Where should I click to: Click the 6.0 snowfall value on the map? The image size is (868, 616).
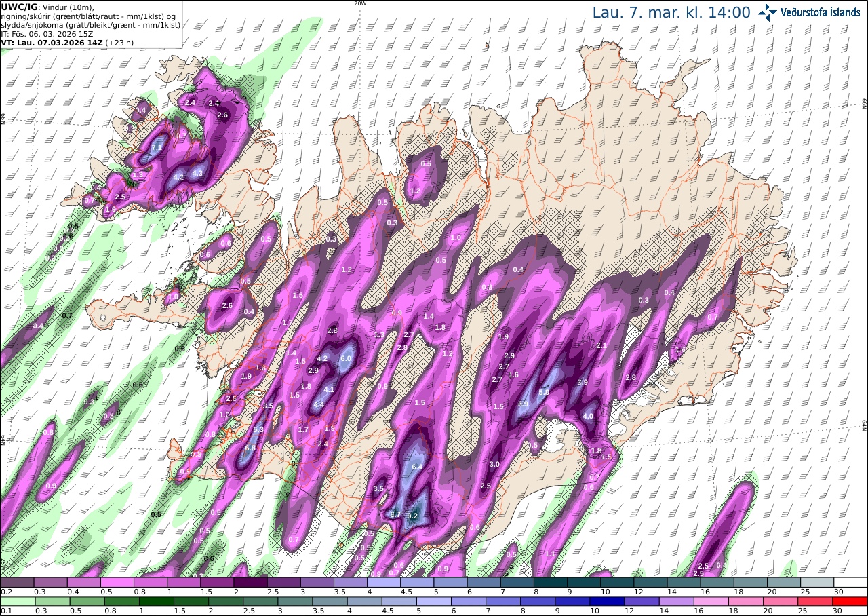pyautogui.click(x=346, y=358)
